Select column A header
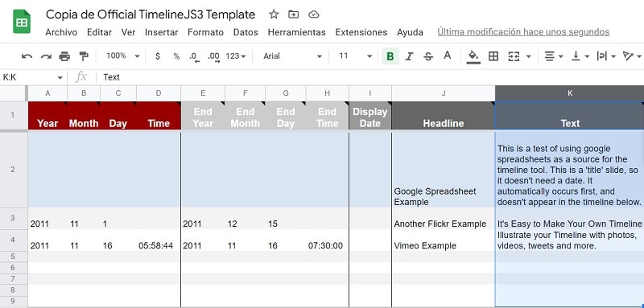Screen dimensions: 644x308 click(x=47, y=93)
